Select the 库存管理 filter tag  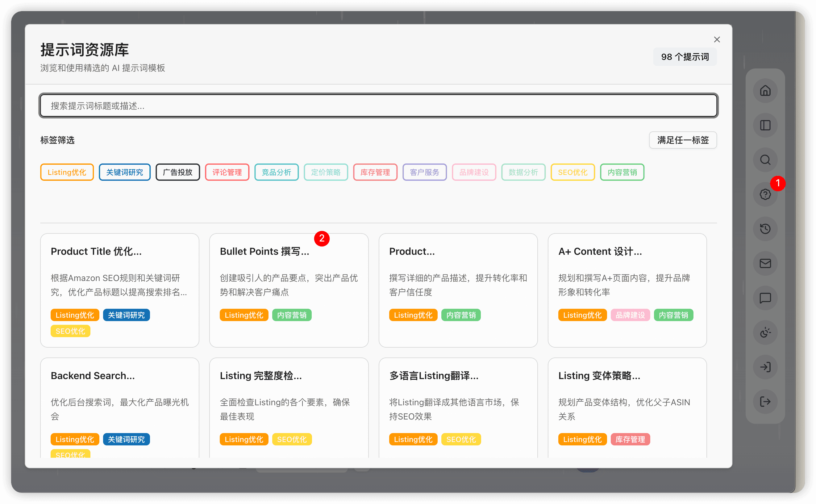pyautogui.click(x=375, y=172)
